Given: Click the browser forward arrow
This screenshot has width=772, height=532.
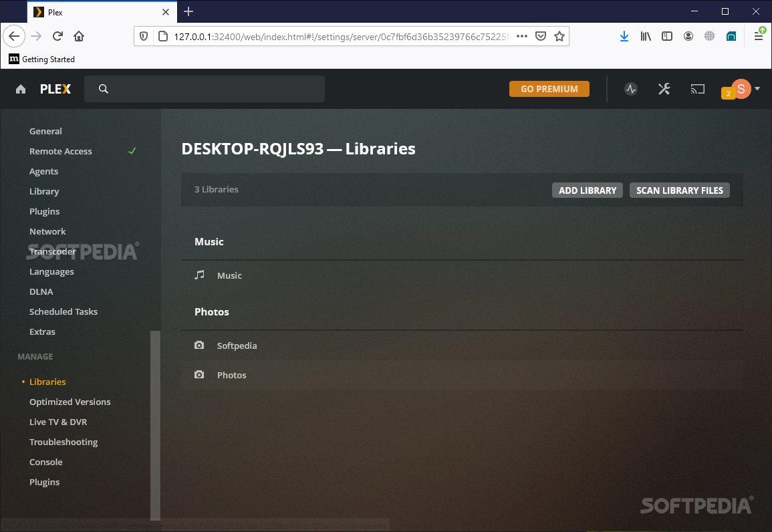Looking at the screenshot, I should 36,36.
